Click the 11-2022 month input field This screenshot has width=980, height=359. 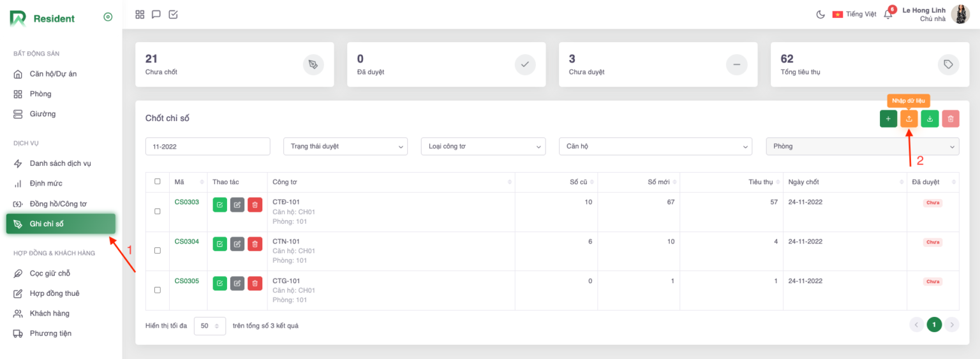point(207,146)
